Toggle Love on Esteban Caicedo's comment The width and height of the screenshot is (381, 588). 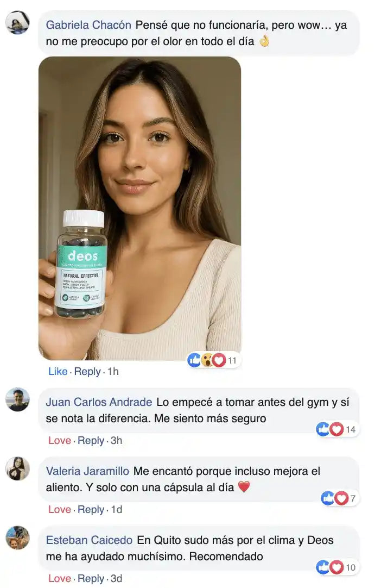pos(60,578)
